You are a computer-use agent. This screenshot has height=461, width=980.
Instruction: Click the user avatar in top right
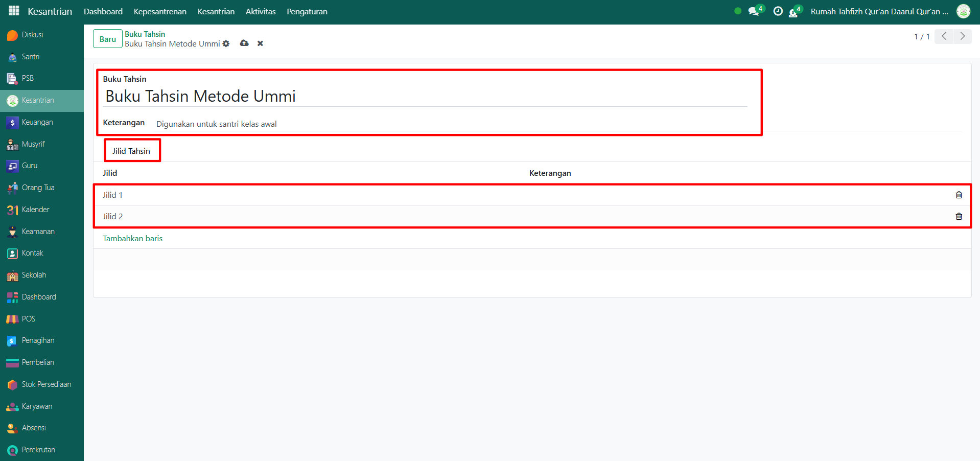coord(963,11)
